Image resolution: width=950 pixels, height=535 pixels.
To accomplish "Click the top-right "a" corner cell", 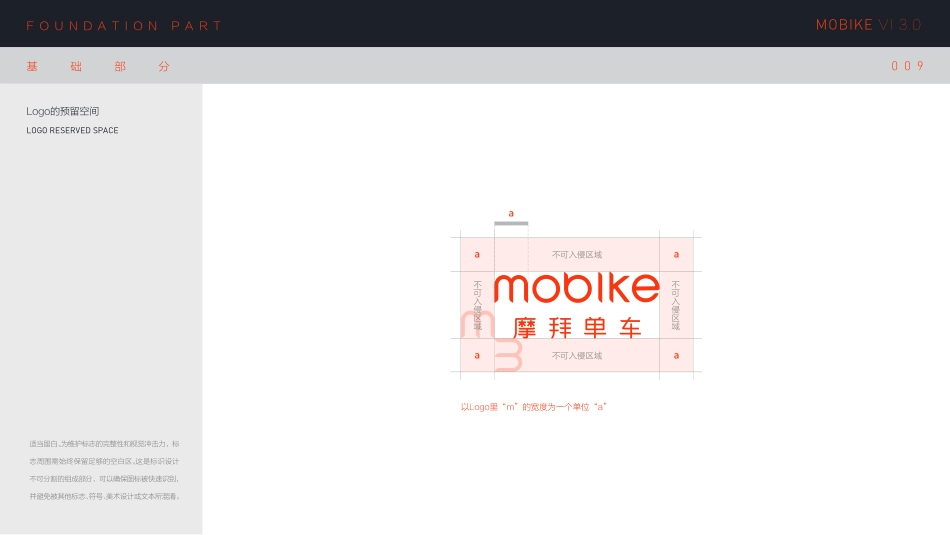I will point(676,254).
